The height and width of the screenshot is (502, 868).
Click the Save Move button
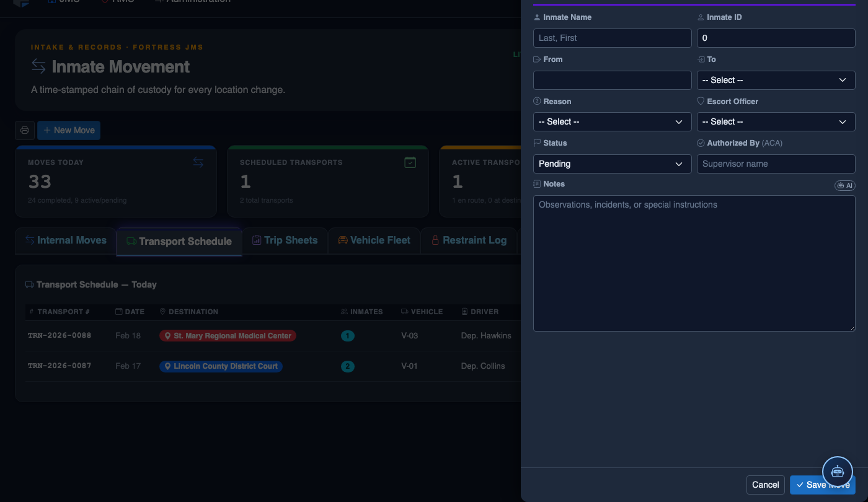(822, 485)
